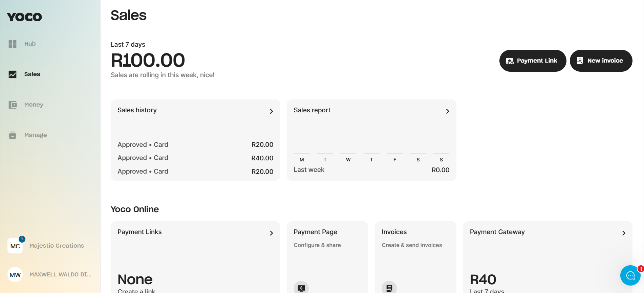Expand Sales history with chevron arrow
The height and width of the screenshot is (293, 644).
point(271,111)
